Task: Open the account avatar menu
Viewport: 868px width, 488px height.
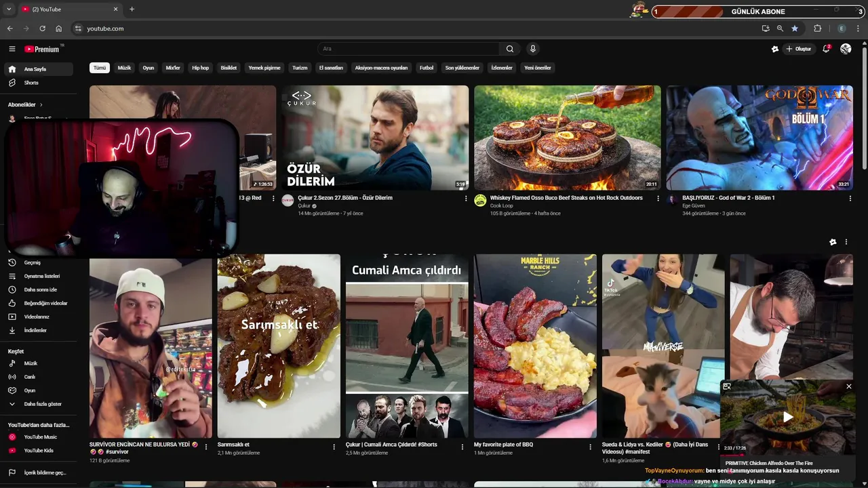Action: click(x=846, y=49)
